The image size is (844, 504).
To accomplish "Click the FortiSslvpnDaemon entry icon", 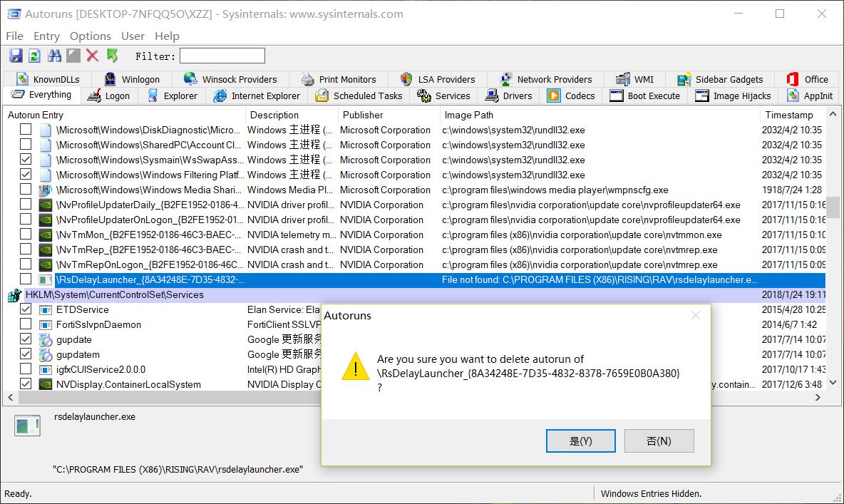I will 46,324.
